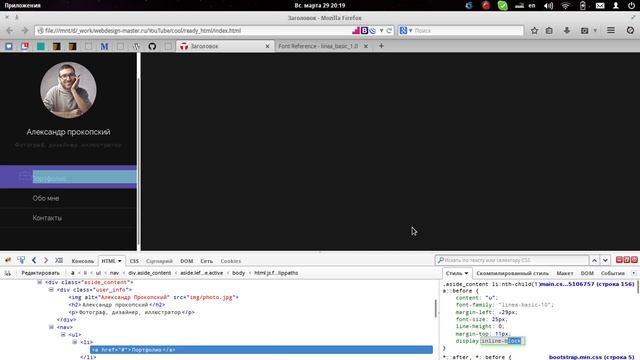Switch to the Cookies panel
Viewport: 640px width, 360px height.
231,261
